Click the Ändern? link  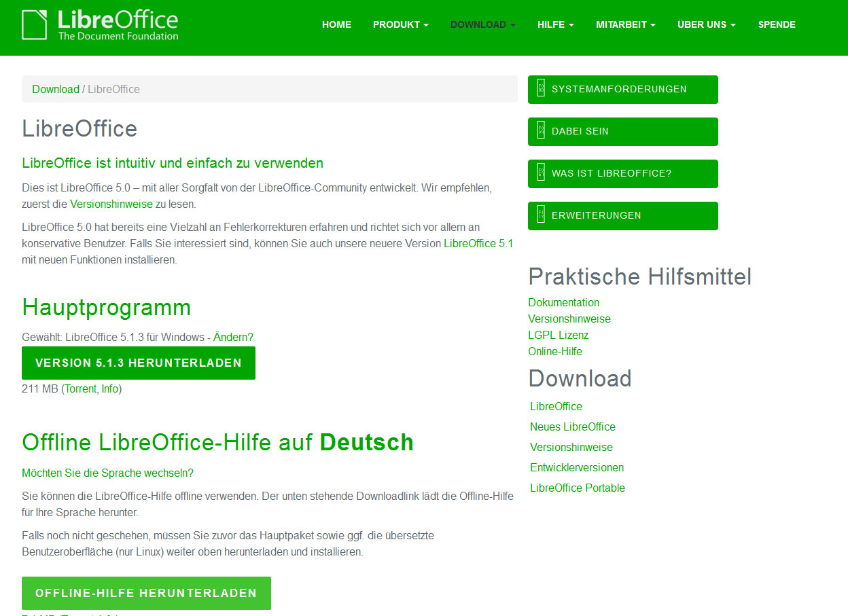233,337
